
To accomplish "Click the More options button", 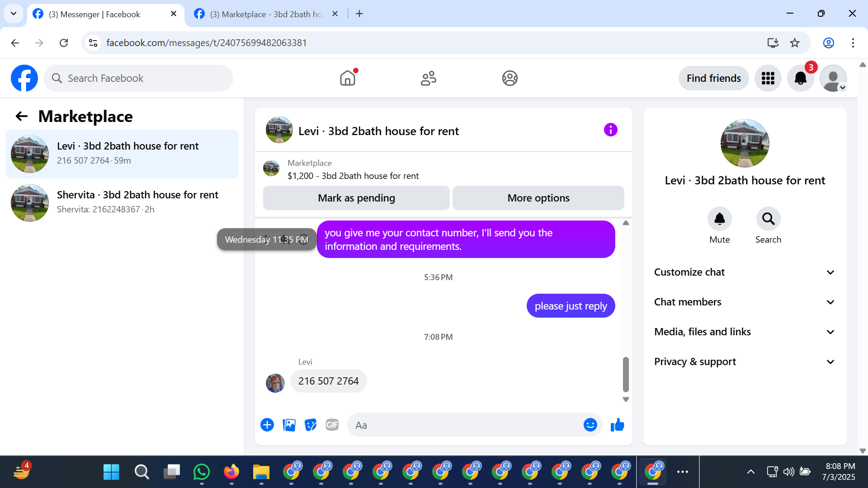I will (x=538, y=198).
